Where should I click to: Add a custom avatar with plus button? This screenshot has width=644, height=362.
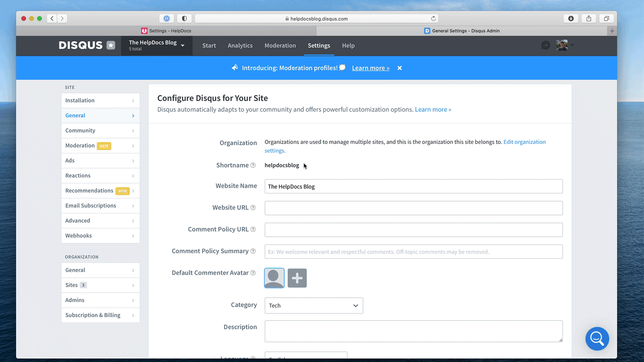click(297, 278)
